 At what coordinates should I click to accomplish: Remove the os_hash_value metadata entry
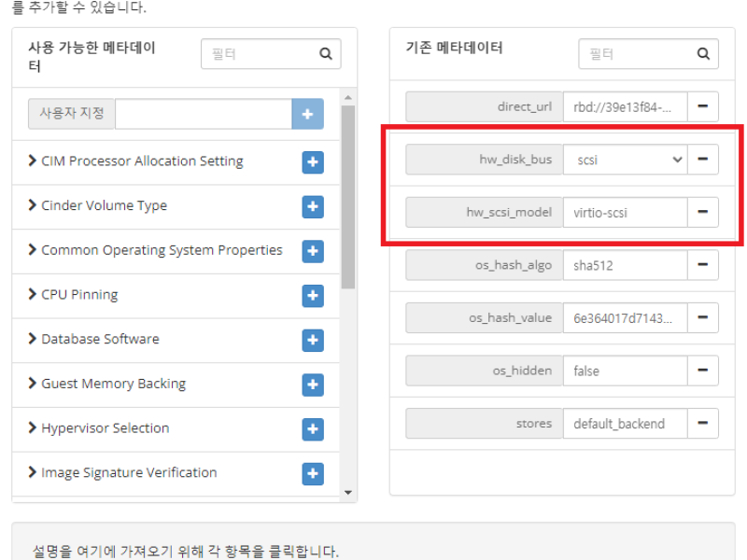(703, 317)
